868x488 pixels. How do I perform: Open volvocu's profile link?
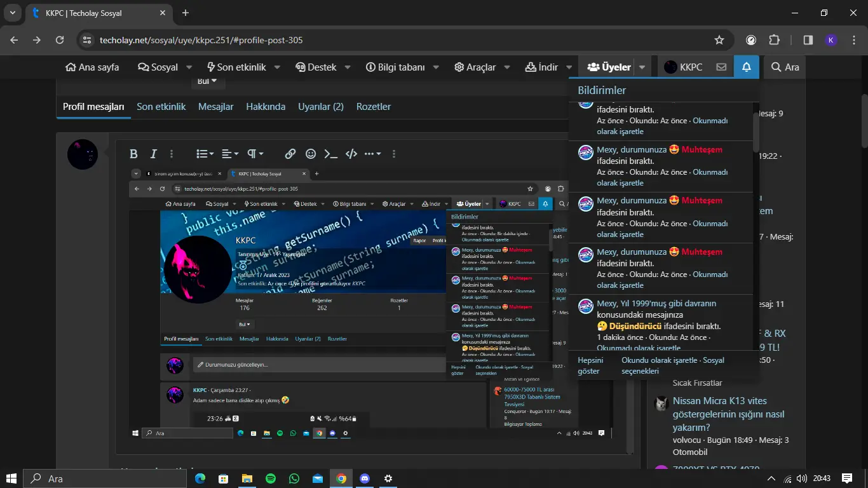click(x=687, y=440)
